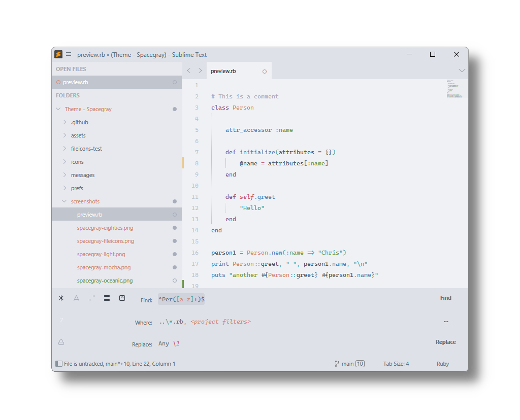Image resolution: width=520 pixels, height=420 pixels.
Task: Click the "Hello" string on line 12
Action: click(x=252, y=208)
